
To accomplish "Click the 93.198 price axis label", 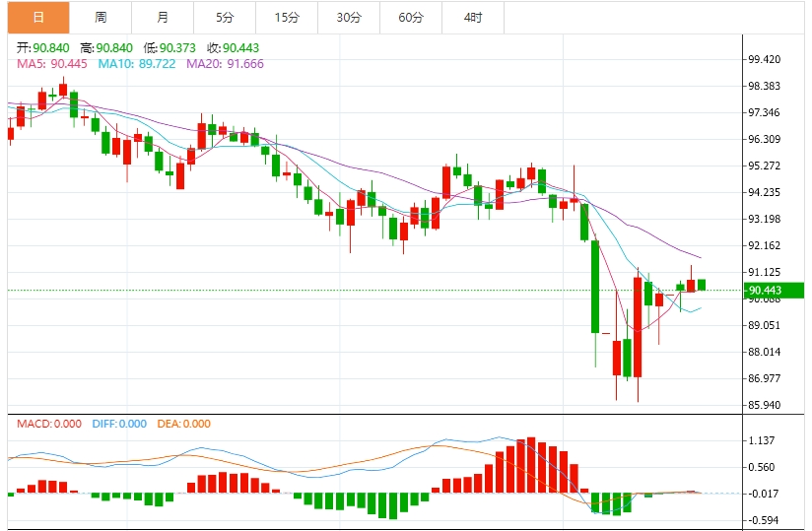I will click(x=765, y=219).
